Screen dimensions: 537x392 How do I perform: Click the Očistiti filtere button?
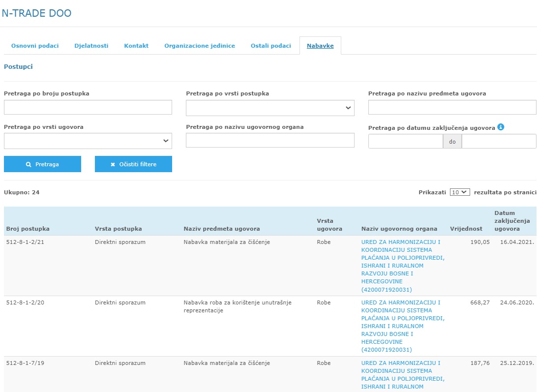tap(133, 164)
